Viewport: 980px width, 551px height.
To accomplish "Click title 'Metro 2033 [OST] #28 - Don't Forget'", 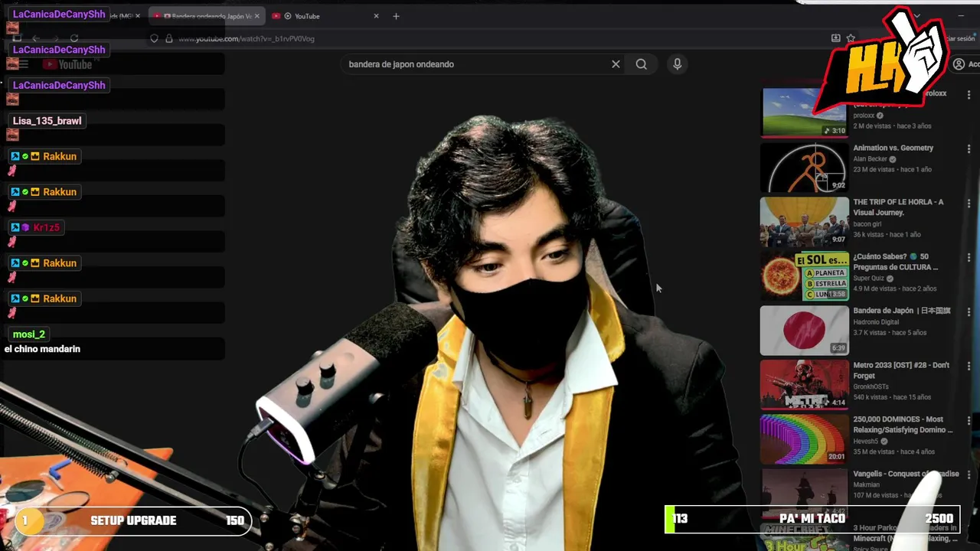I will [901, 370].
